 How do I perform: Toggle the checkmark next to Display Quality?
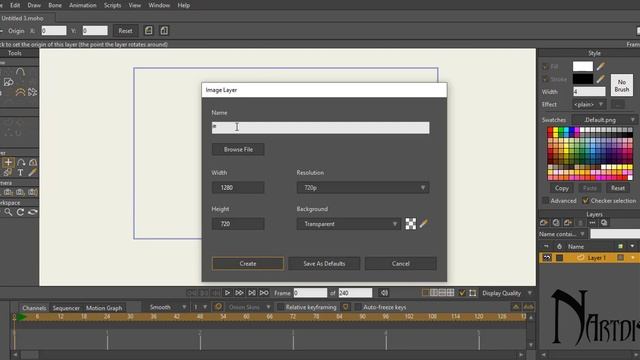(x=462, y=293)
